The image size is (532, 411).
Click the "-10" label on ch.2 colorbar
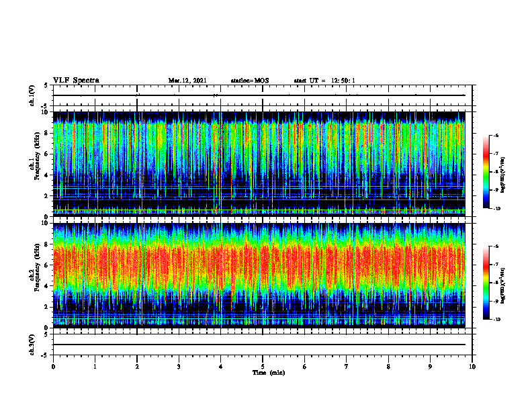(496, 320)
